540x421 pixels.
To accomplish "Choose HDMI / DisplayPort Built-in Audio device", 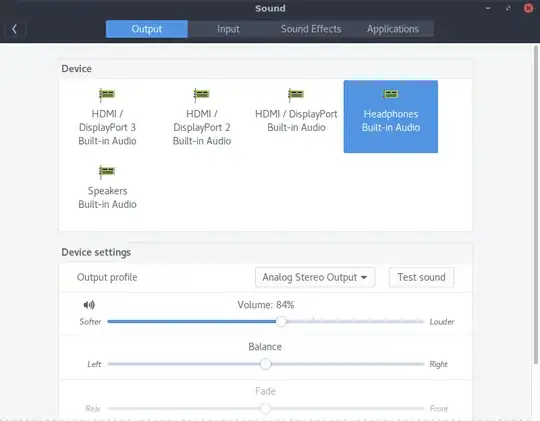I will [x=296, y=117].
